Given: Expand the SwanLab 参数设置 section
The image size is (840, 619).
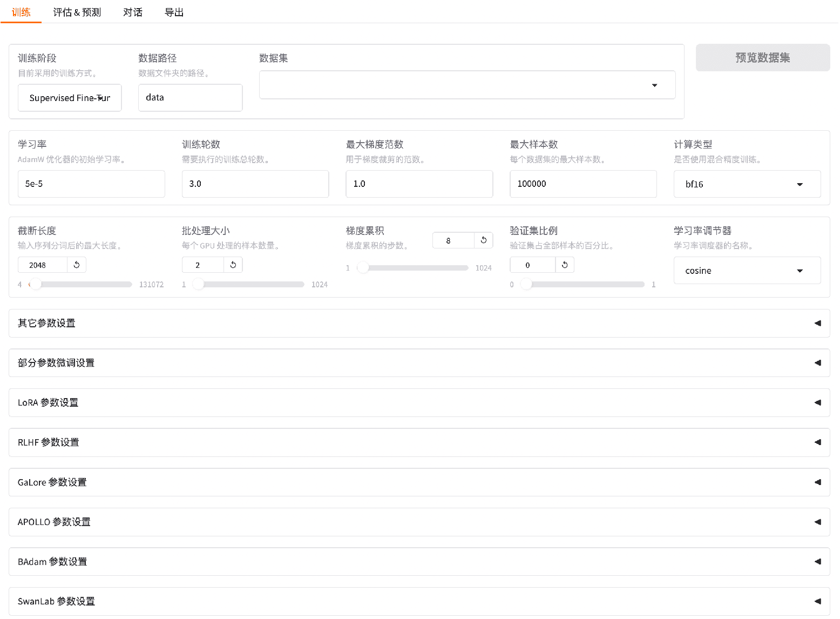Looking at the screenshot, I should point(419,601).
